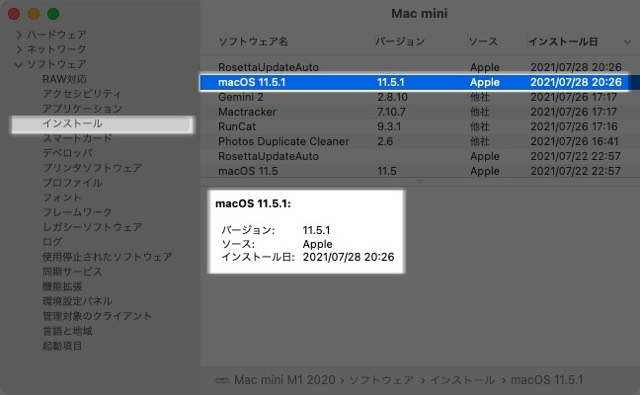Click macOS 11.5.1 in path bar

547,380
